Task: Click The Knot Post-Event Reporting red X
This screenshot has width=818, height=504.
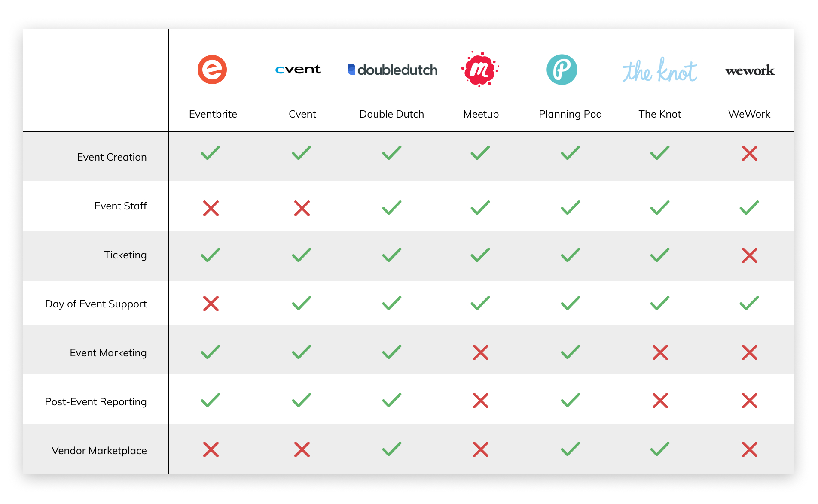Action: [x=660, y=401]
